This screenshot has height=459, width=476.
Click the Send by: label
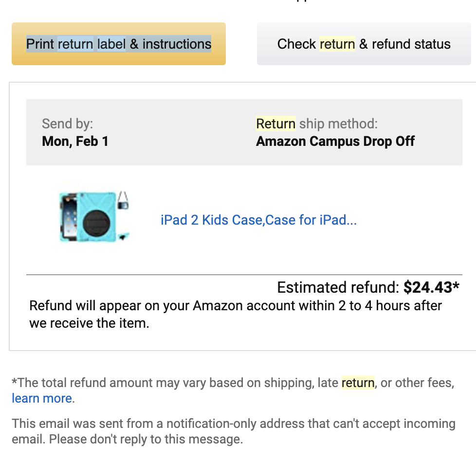click(67, 124)
